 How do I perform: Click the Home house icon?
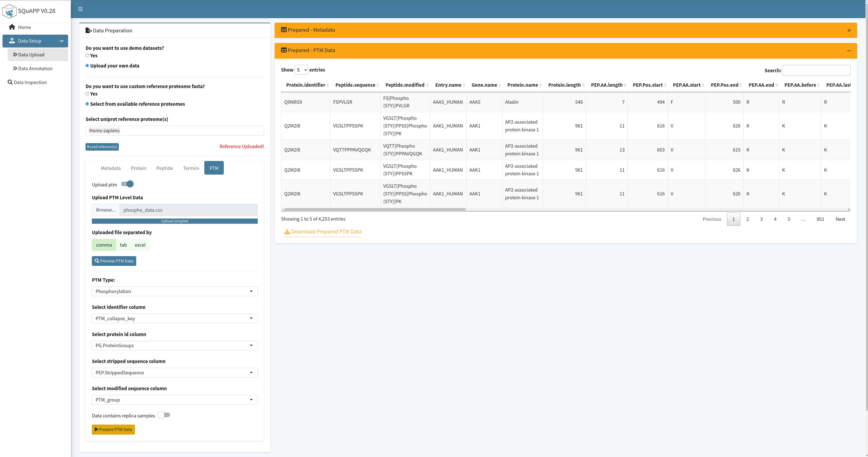[x=12, y=27]
